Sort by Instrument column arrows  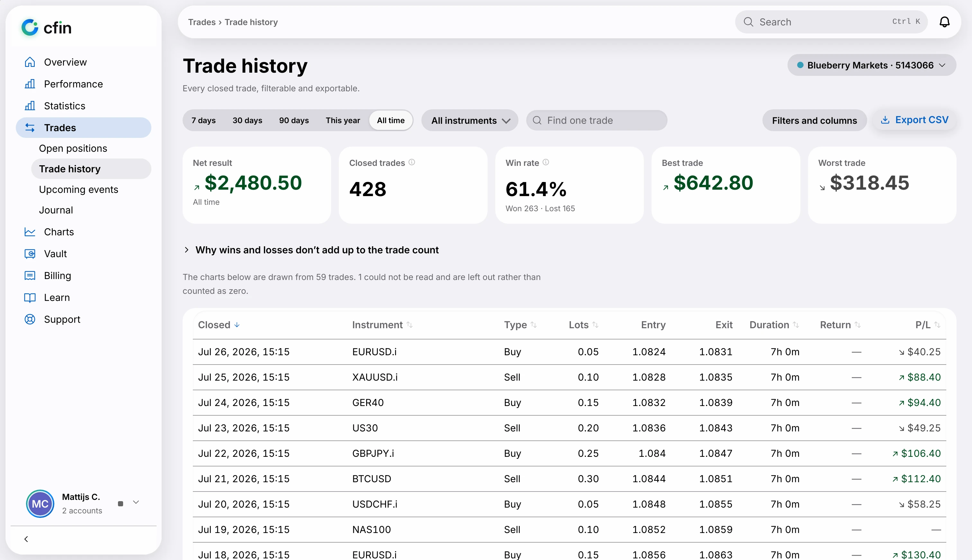410,325
